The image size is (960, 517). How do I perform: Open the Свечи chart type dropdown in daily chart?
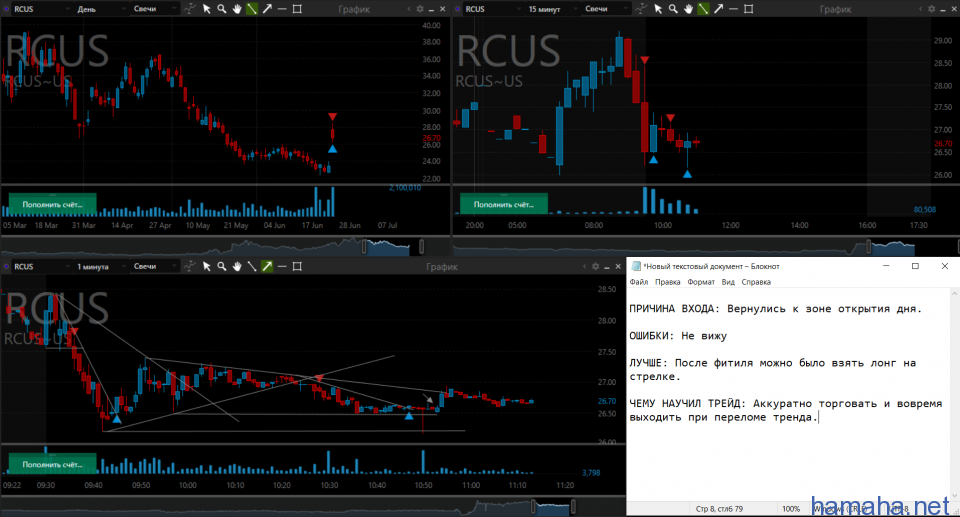[x=154, y=9]
